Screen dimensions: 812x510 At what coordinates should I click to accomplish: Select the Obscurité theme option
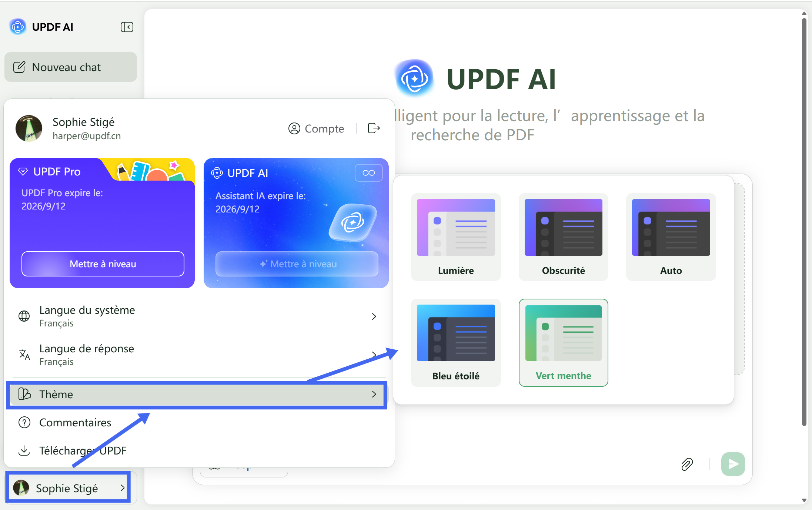pos(563,237)
